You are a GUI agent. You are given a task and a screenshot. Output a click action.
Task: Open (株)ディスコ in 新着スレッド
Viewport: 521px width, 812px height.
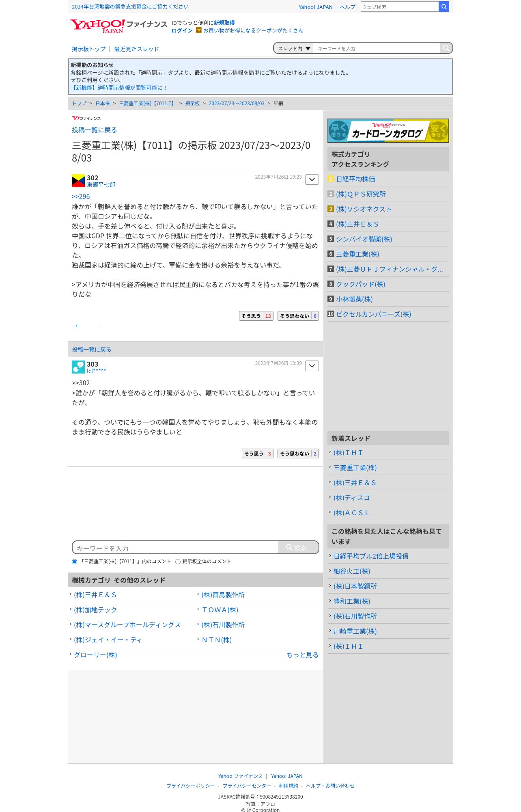(351, 498)
